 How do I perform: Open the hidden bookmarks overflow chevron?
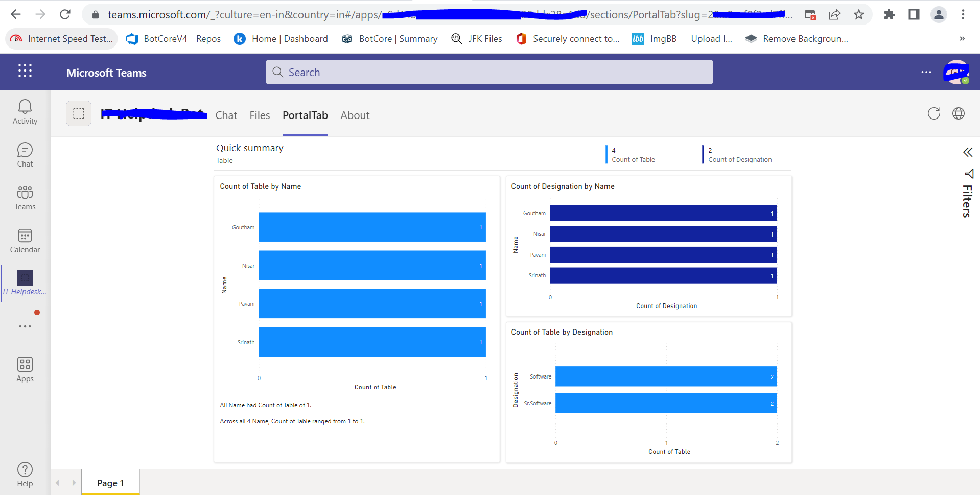coord(962,38)
